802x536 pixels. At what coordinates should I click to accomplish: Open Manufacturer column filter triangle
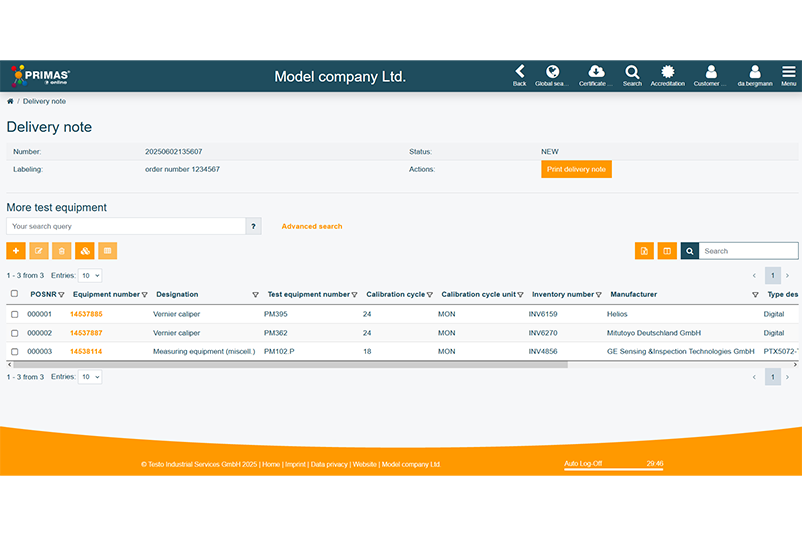tap(755, 295)
